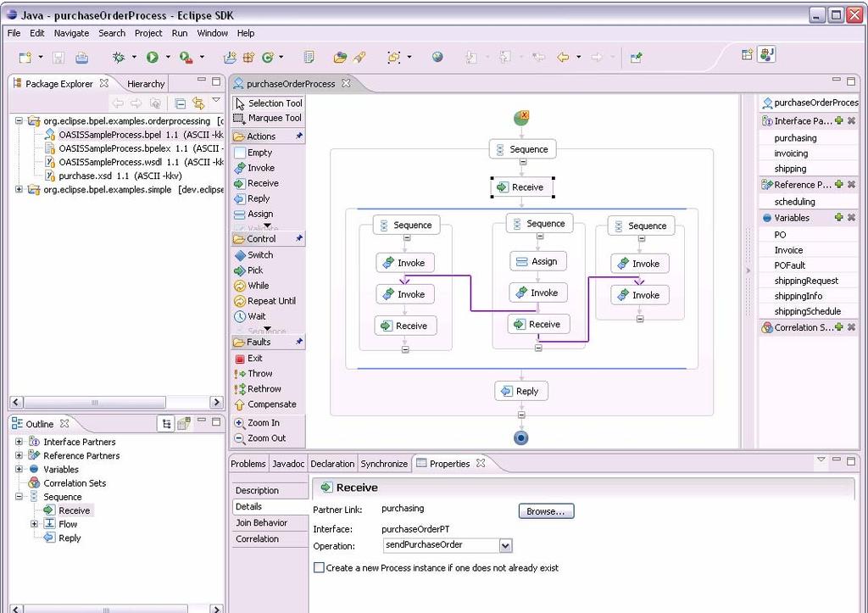The width and height of the screenshot is (868, 613).
Task: Pick the Pick control in palette
Action: pos(248,270)
